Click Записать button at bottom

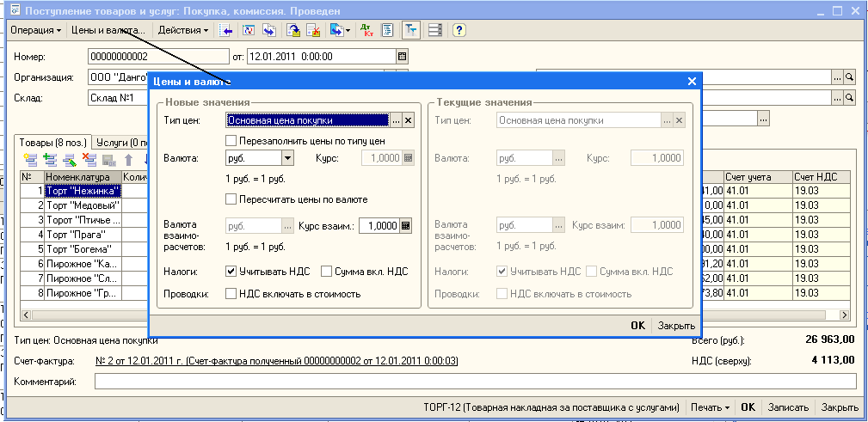point(788,407)
